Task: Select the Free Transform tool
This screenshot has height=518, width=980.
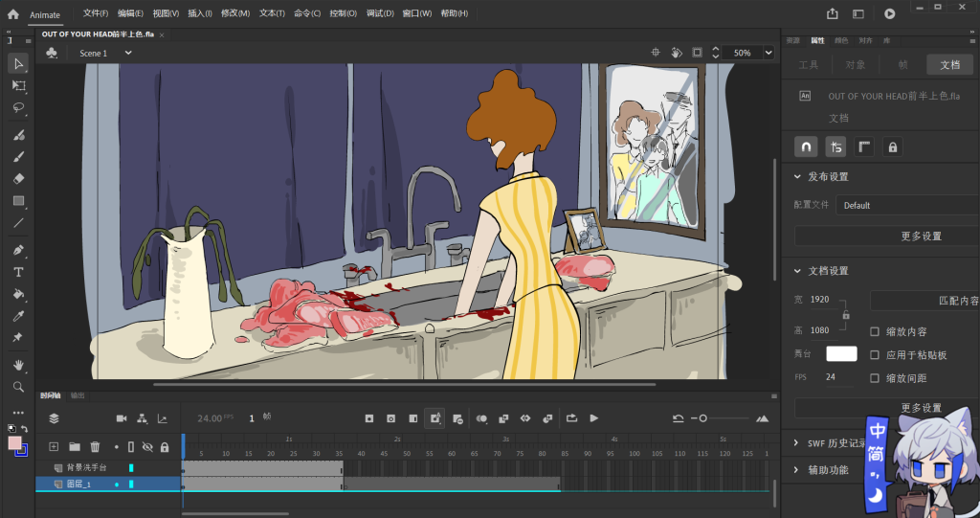Action: point(18,86)
